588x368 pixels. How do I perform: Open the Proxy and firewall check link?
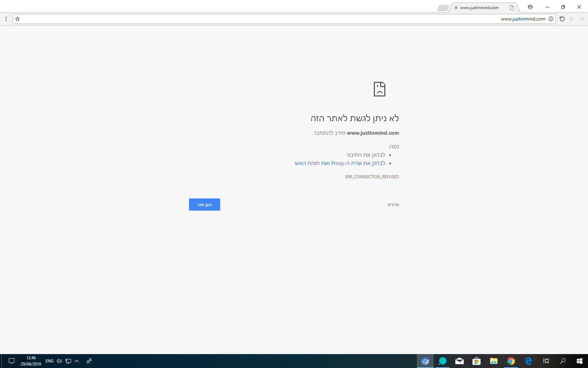(x=340, y=163)
